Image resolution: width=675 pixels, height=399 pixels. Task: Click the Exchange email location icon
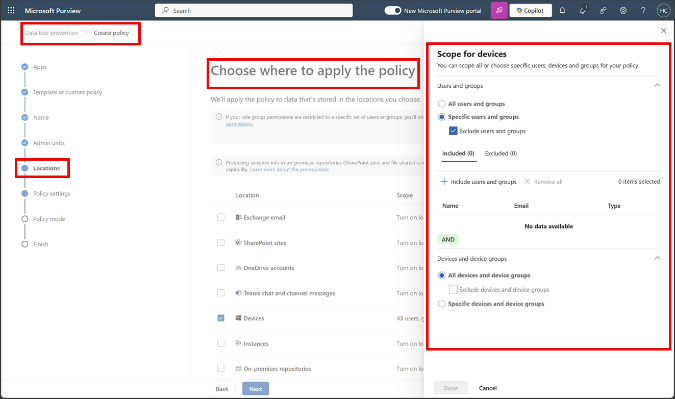238,217
